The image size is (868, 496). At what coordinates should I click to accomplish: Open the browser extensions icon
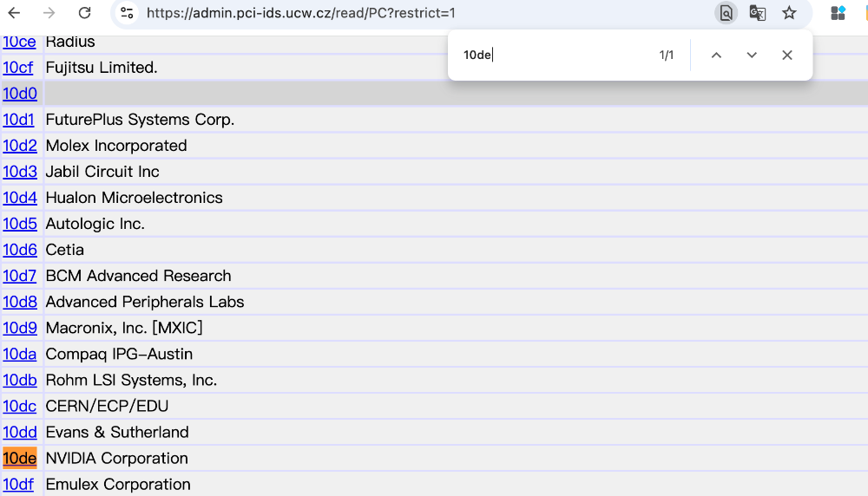[838, 13]
